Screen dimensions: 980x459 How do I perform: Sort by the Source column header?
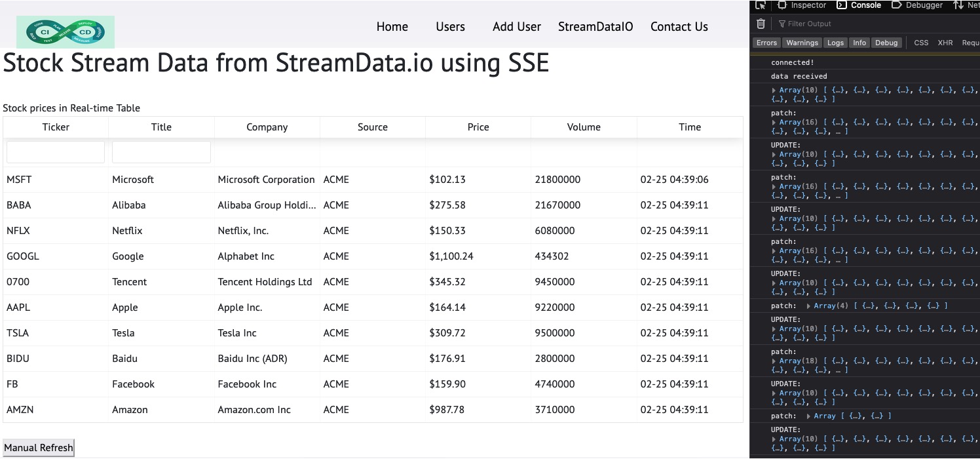(373, 127)
